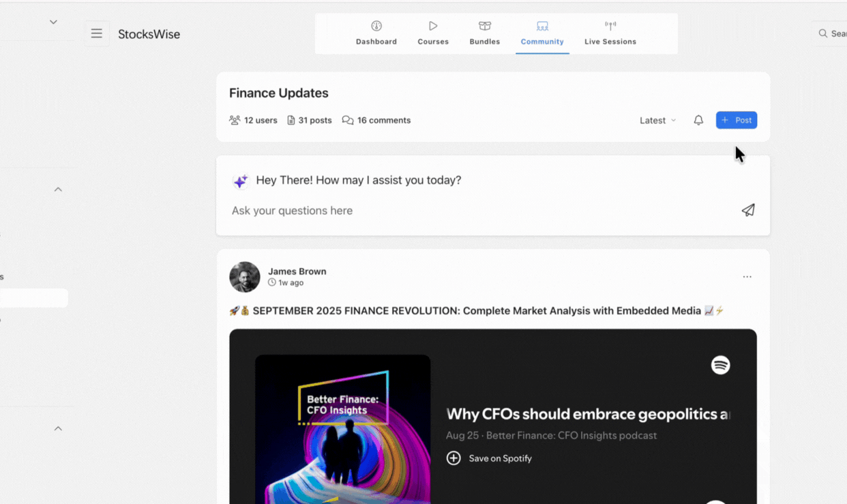Click the Courses play icon

433,26
